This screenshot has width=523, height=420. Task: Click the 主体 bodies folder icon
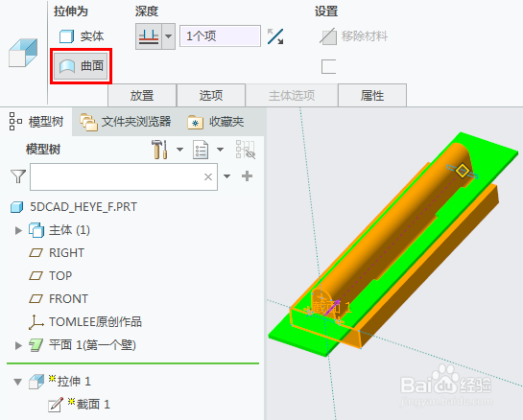36,230
